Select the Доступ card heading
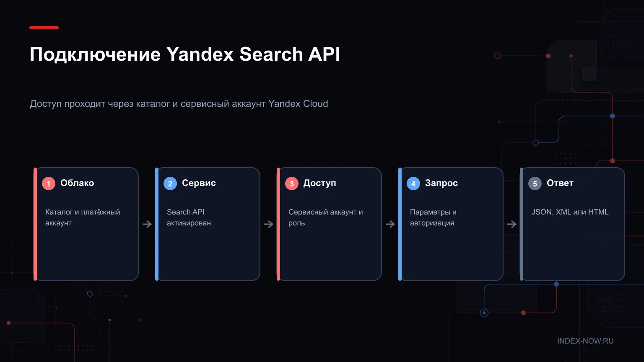 click(320, 183)
